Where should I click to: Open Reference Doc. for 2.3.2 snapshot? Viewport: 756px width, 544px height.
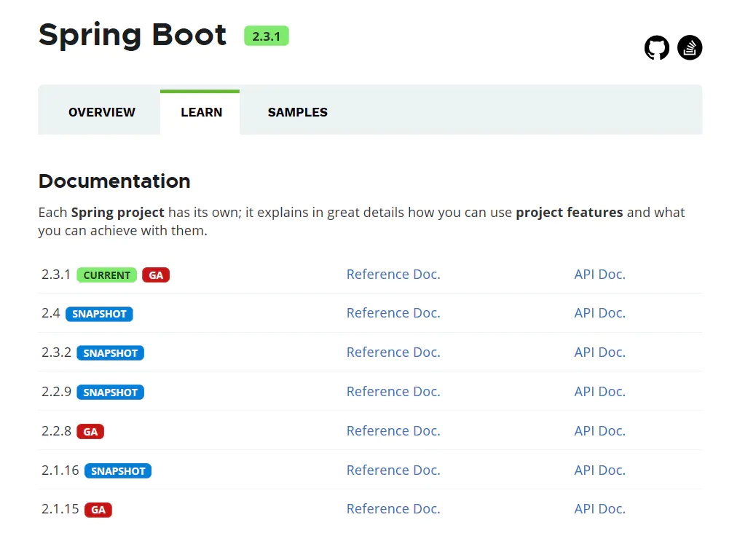pyautogui.click(x=393, y=352)
